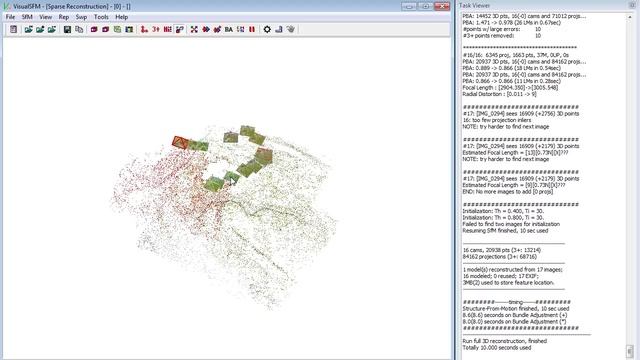The image size is (640, 360).
Task: Click '16: too few projection inliers' line
Action: coord(497,120)
